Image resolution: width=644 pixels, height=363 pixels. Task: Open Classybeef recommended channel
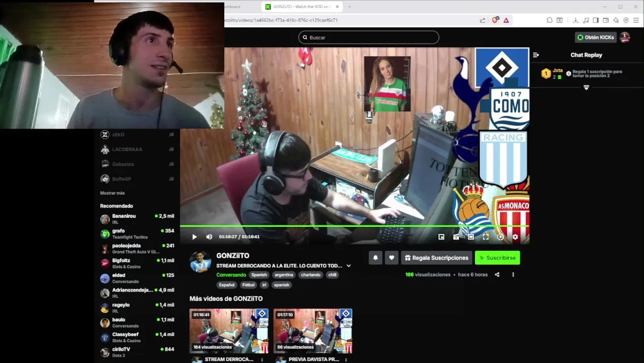pos(137,337)
